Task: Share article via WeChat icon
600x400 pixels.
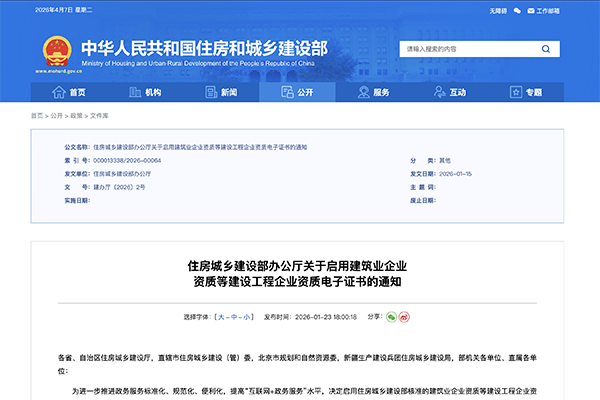Action: click(391, 316)
